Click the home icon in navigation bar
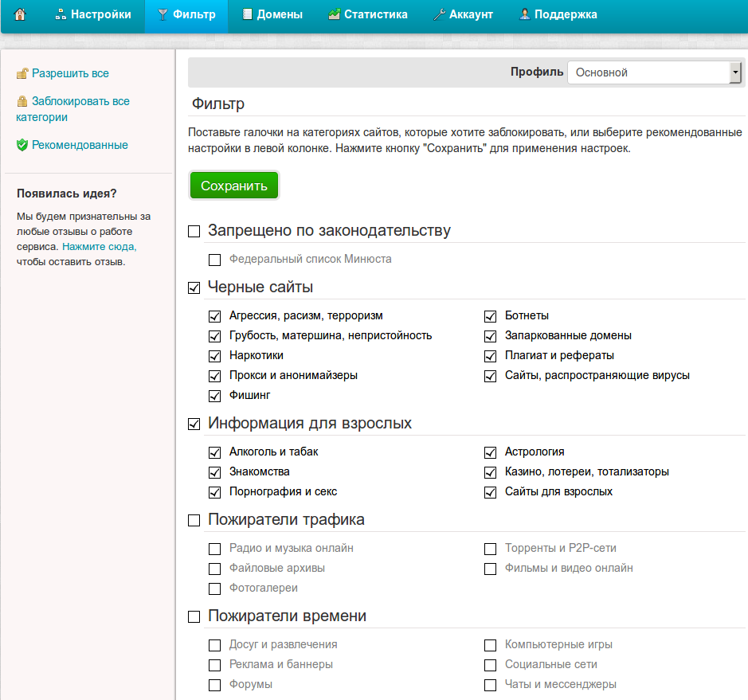Screen dimensions: 748x700 [20, 14]
